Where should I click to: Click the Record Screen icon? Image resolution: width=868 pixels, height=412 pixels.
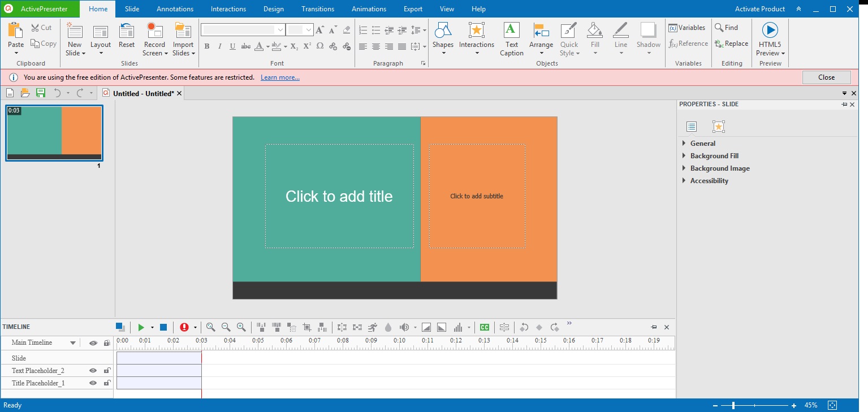[154, 31]
